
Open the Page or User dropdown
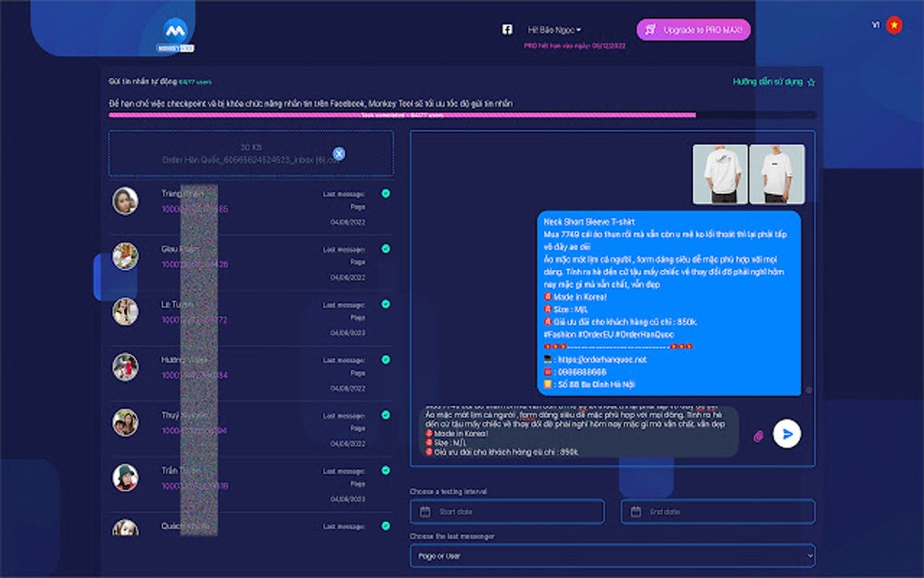[x=614, y=555]
